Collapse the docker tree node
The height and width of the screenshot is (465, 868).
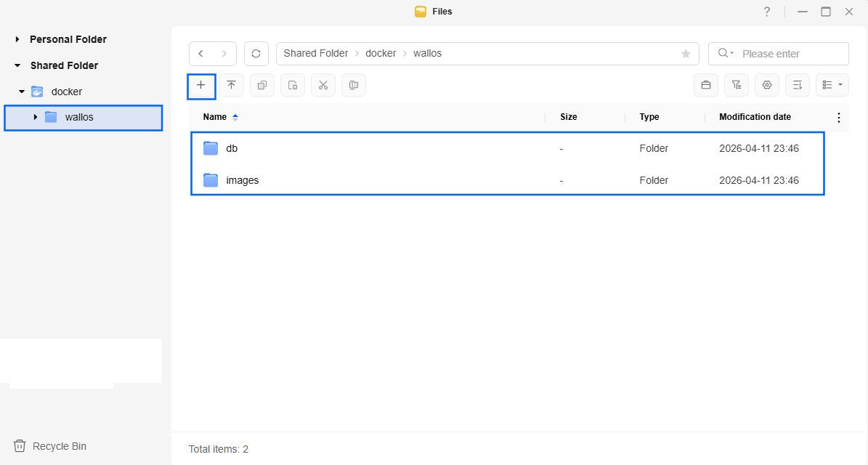pyautogui.click(x=22, y=92)
